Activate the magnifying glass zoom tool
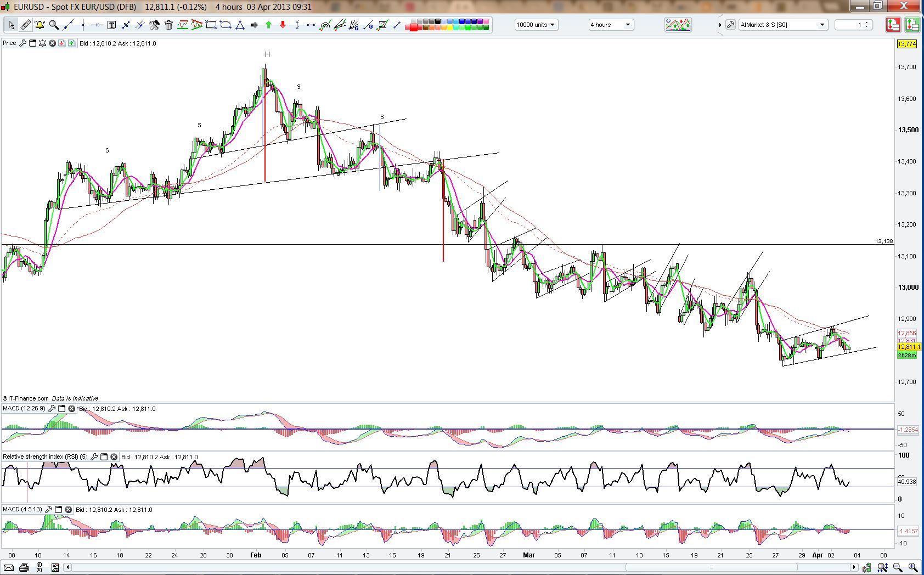 (54, 25)
